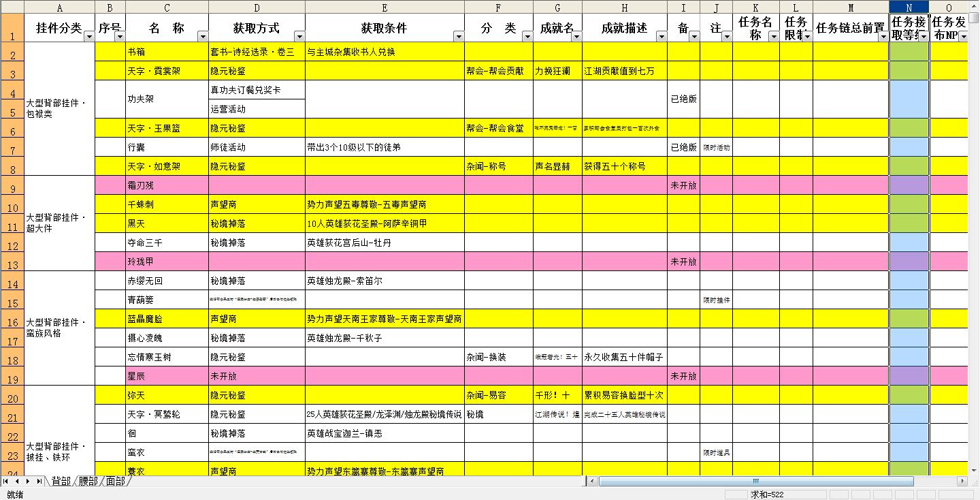Select the 英雄战宝迦兰-镇恶 cell
Viewport: 980px width, 500px height.
pyautogui.click(x=385, y=433)
